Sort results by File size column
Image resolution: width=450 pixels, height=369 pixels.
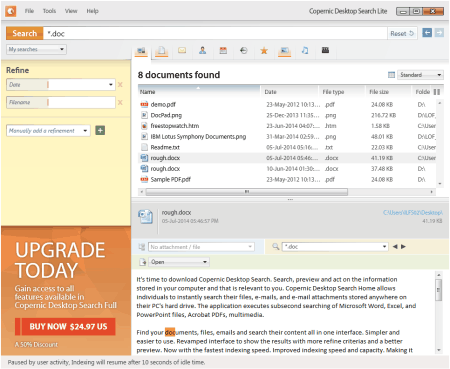[x=388, y=92]
